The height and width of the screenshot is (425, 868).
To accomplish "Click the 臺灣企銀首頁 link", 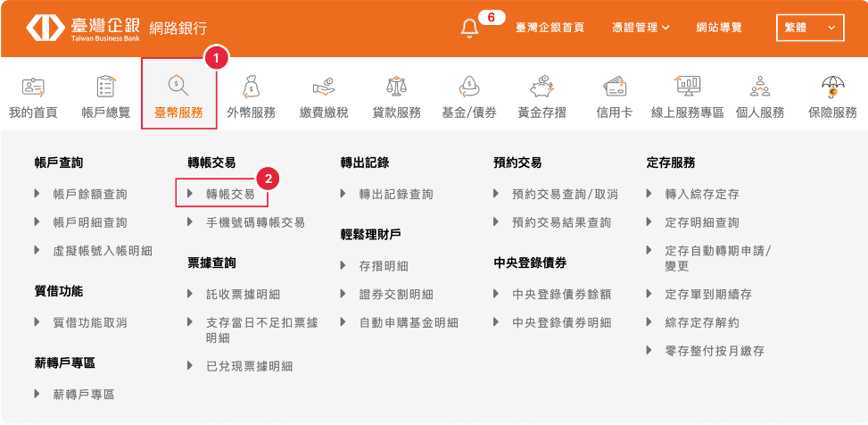I will [550, 28].
